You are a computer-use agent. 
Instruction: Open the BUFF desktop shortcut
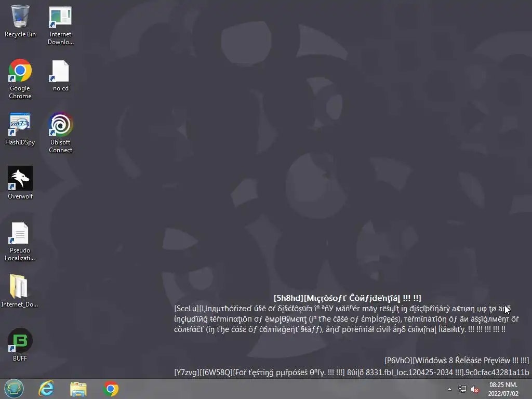[x=20, y=344]
